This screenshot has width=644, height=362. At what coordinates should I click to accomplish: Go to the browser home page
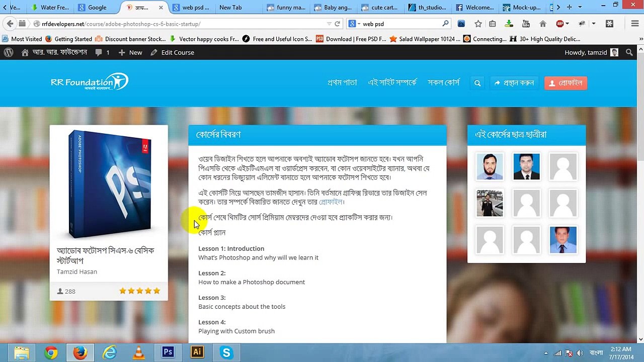click(x=542, y=24)
